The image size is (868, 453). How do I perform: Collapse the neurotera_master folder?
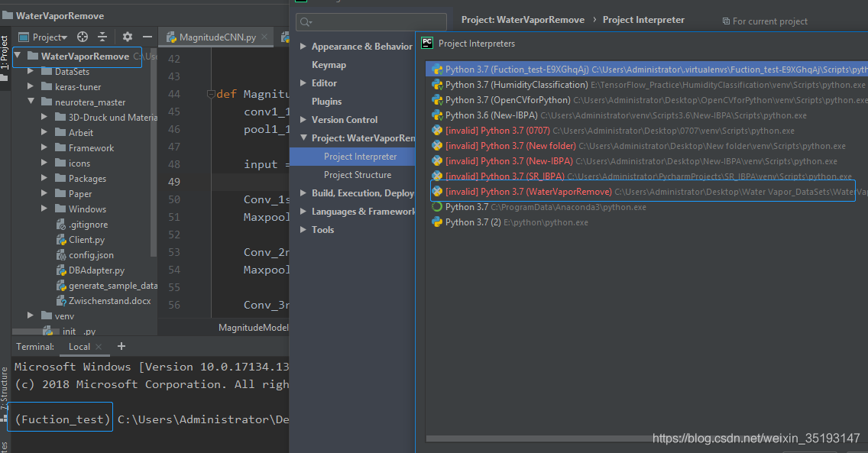click(31, 102)
